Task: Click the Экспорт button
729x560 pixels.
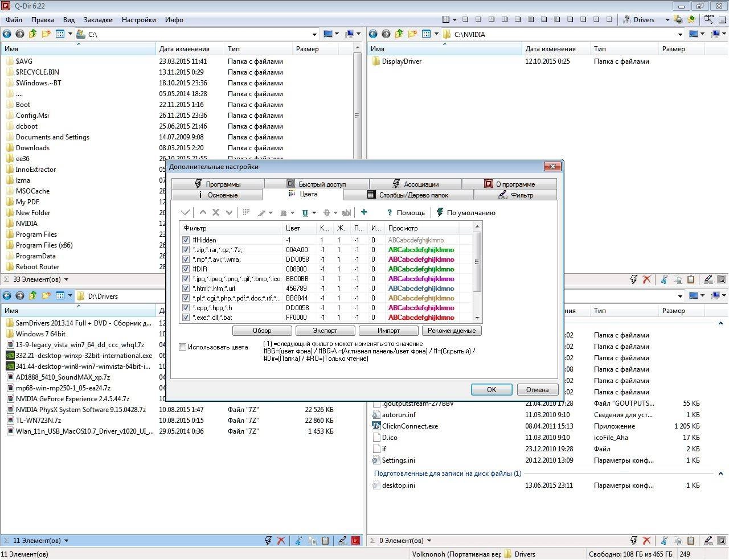Action: click(x=325, y=331)
